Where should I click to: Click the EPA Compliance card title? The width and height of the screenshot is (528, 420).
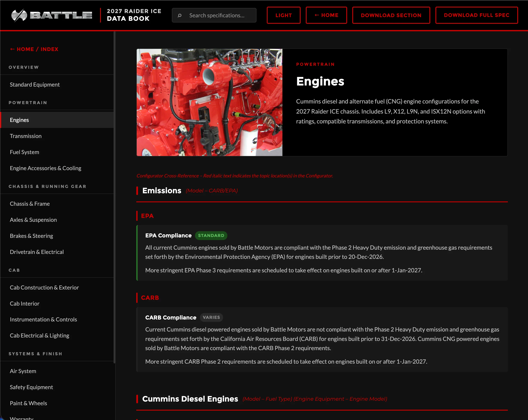pos(168,235)
